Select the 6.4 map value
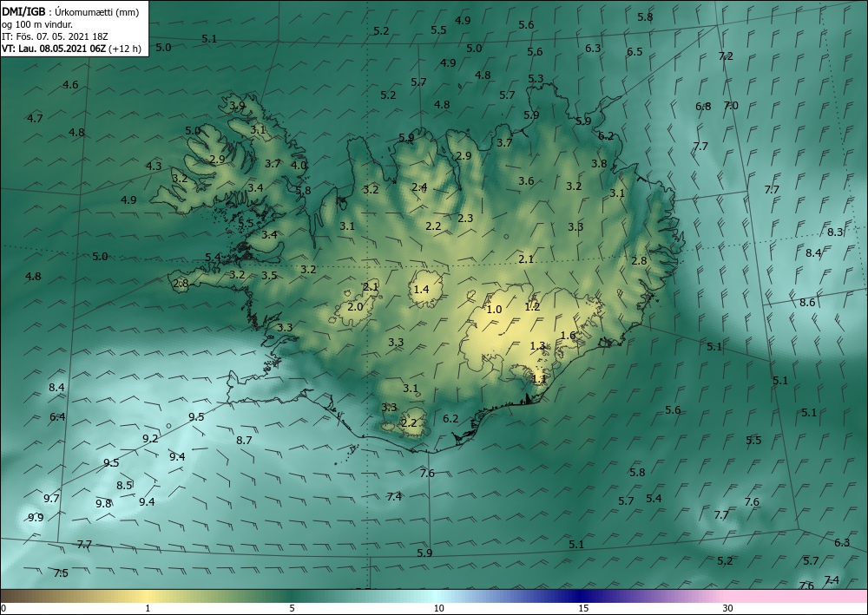868x615 pixels. point(57,416)
